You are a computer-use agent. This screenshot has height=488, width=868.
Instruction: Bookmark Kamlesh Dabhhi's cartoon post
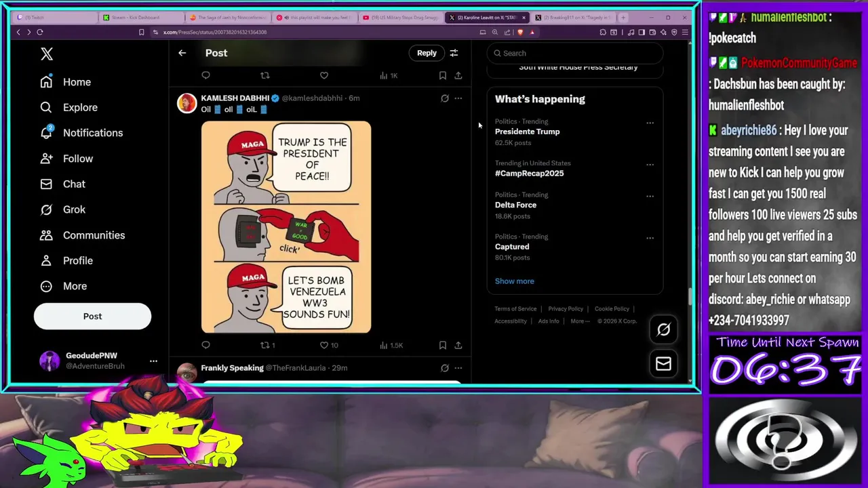pyautogui.click(x=442, y=345)
